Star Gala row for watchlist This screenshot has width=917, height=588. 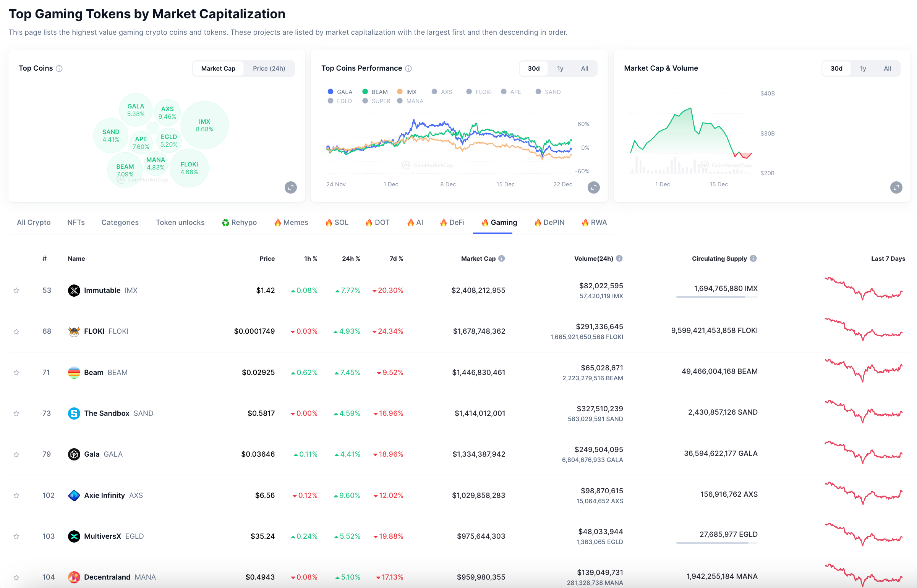16,454
